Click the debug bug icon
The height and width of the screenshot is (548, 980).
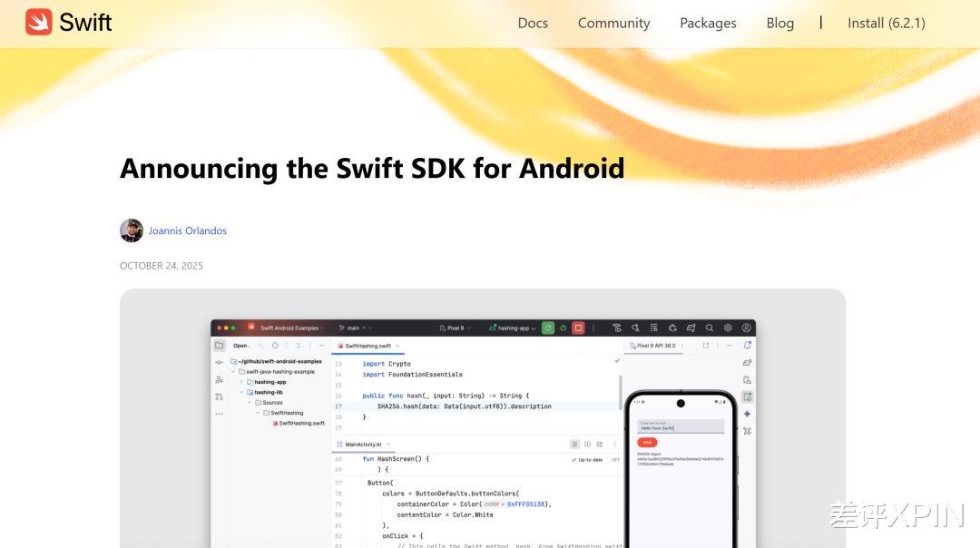point(563,328)
